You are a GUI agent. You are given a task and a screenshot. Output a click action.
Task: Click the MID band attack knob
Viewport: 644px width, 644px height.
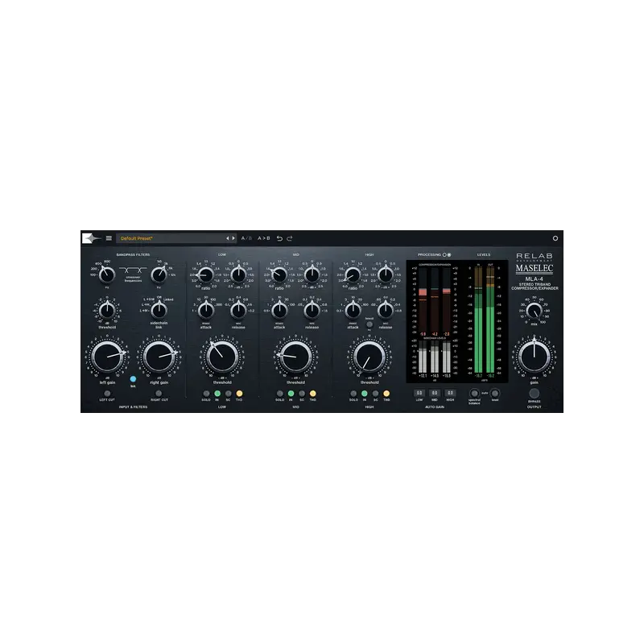[279, 311]
